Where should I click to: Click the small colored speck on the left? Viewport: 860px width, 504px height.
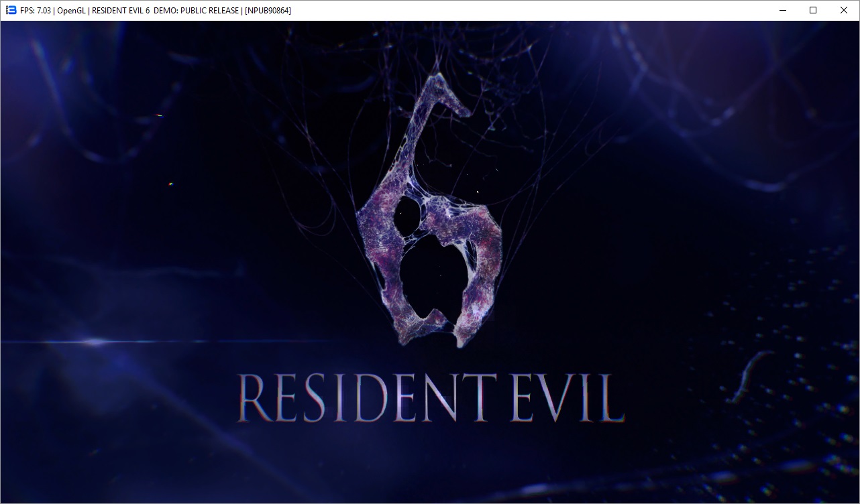(x=170, y=183)
